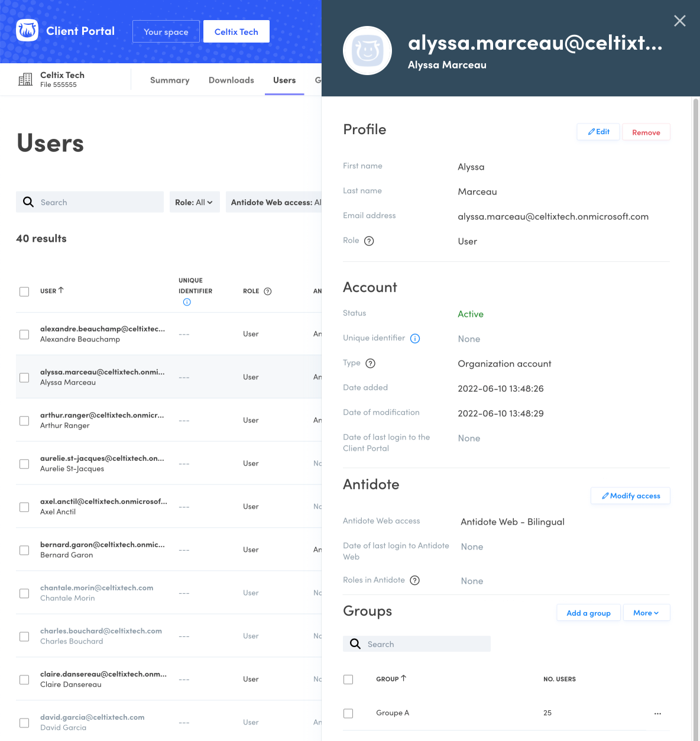
Task: Click the Add a group button
Action: pos(588,613)
